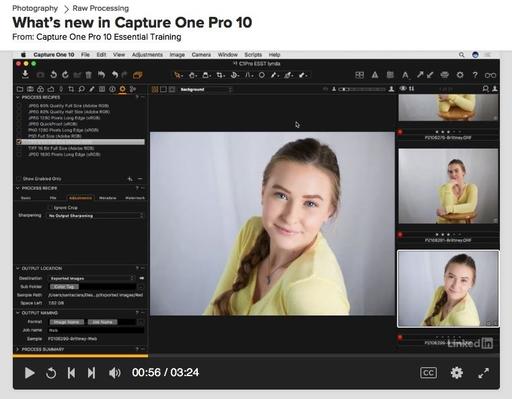Collapse the Output Location panel
Image resolution: width=512 pixels, height=399 pixels.
tap(18, 268)
